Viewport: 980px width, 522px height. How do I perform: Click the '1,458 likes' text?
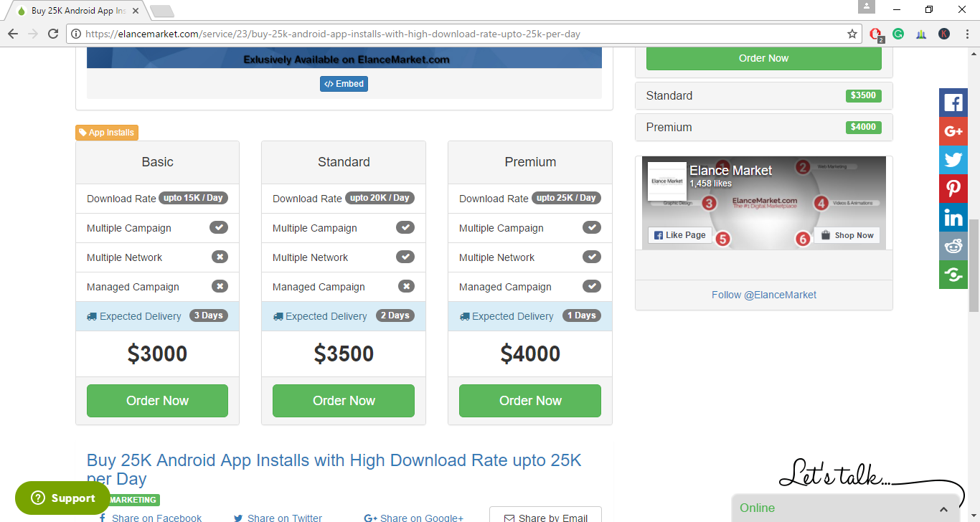[710, 184]
